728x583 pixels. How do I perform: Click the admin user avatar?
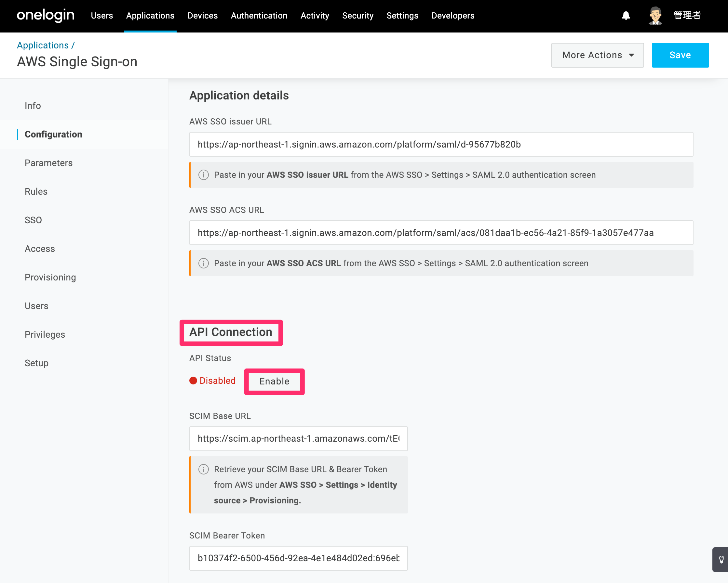pyautogui.click(x=655, y=16)
